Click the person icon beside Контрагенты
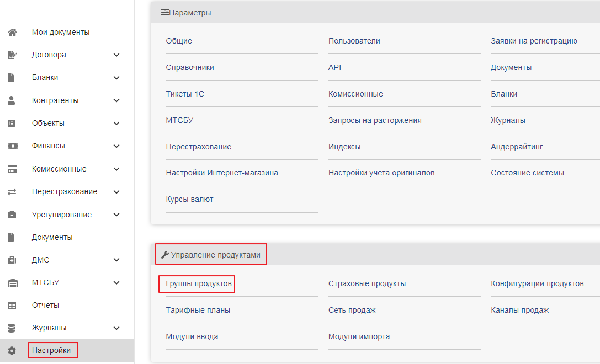 click(x=12, y=100)
